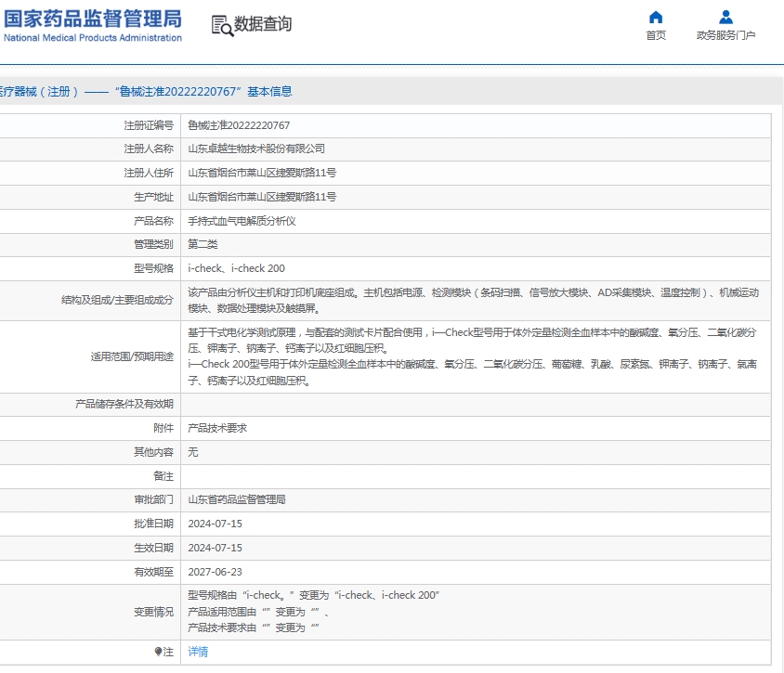The height and width of the screenshot is (673, 784).
Task: Click the 其他内容 value 无
Action: [193, 452]
